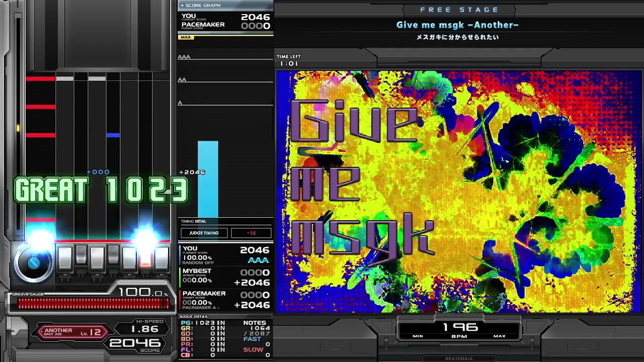Click the PACEMAKER row atop score graph
Image resolution: width=644 pixels, height=362 pixels.
[226, 26]
